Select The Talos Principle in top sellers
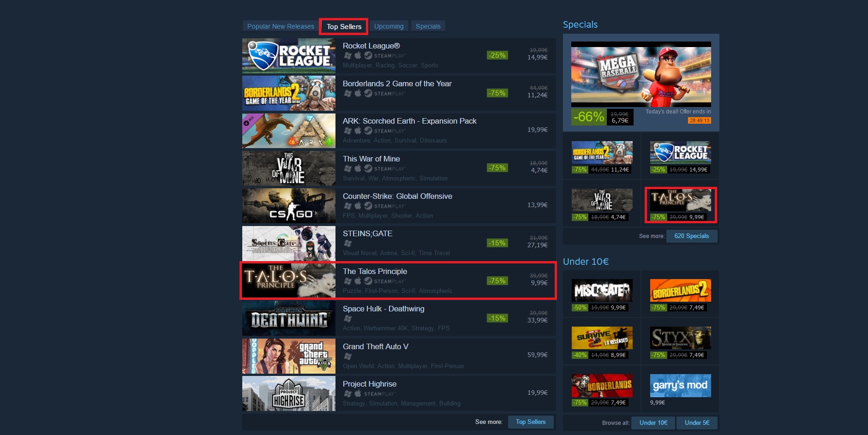This screenshot has height=435, width=868. [399, 281]
